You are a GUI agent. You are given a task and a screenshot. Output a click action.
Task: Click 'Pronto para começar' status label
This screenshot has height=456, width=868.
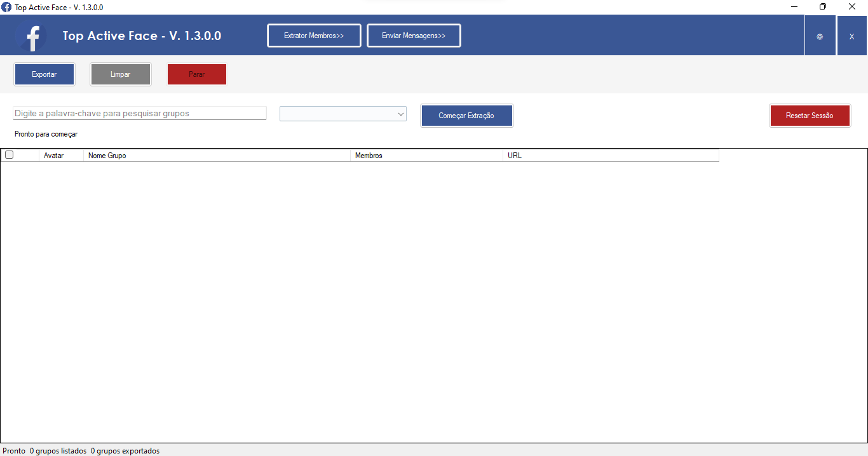pos(46,134)
